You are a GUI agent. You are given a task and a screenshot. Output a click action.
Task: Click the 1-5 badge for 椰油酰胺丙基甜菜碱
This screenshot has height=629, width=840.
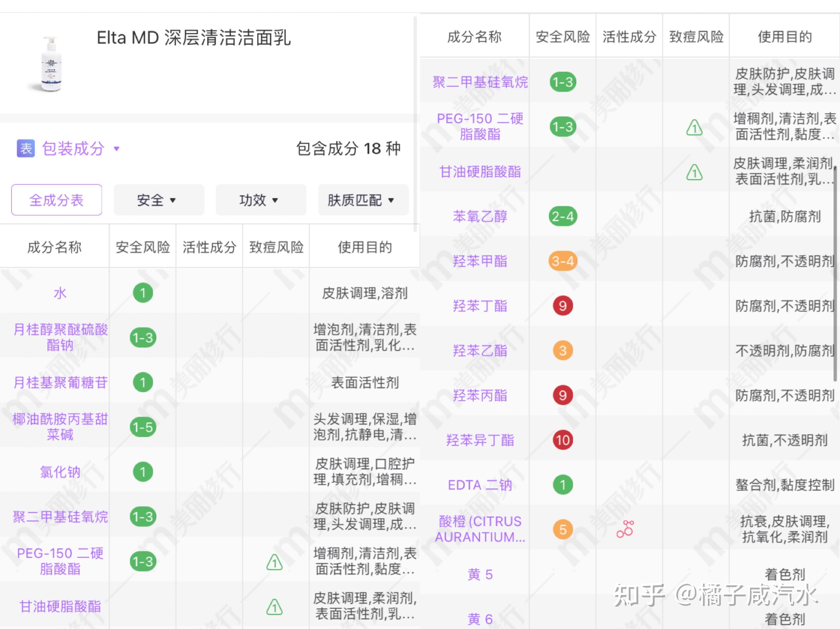pos(143,427)
